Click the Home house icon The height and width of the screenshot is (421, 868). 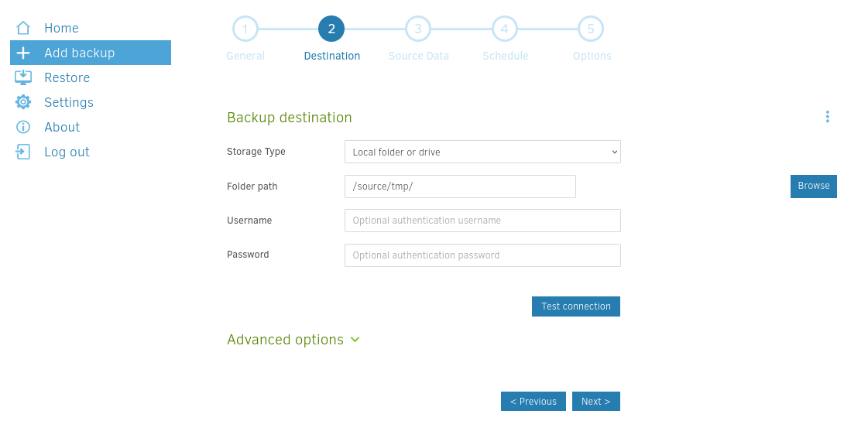[x=23, y=28]
